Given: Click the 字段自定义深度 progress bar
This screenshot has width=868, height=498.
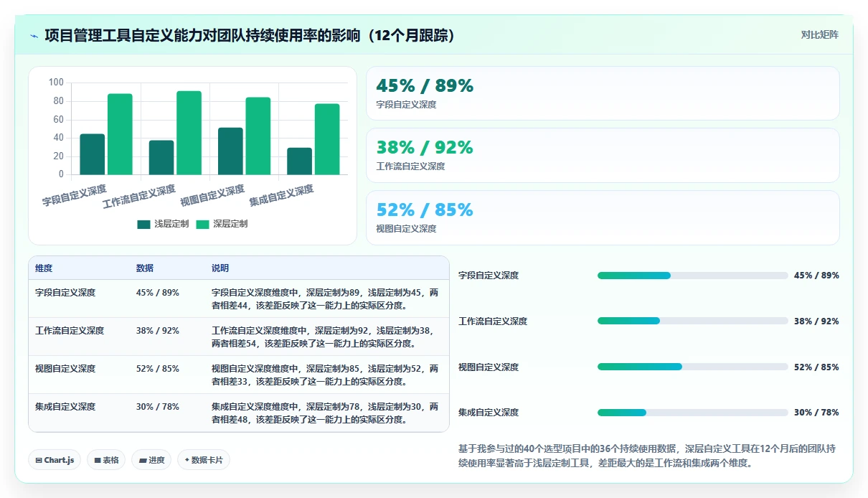Looking at the screenshot, I should 693,276.
